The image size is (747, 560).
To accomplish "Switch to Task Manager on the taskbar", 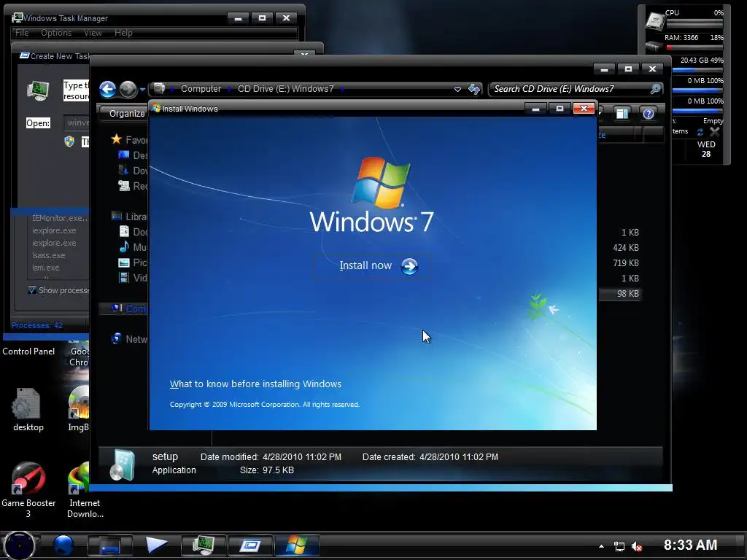I will (x=204, y=545).
